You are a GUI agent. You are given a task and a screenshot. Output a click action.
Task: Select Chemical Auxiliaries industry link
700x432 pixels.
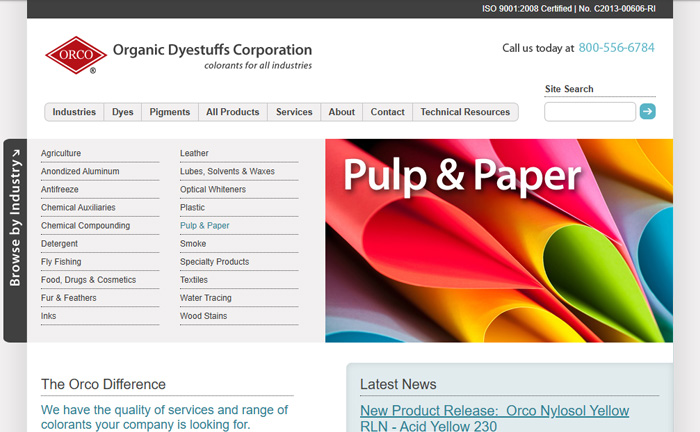point(78,208)
